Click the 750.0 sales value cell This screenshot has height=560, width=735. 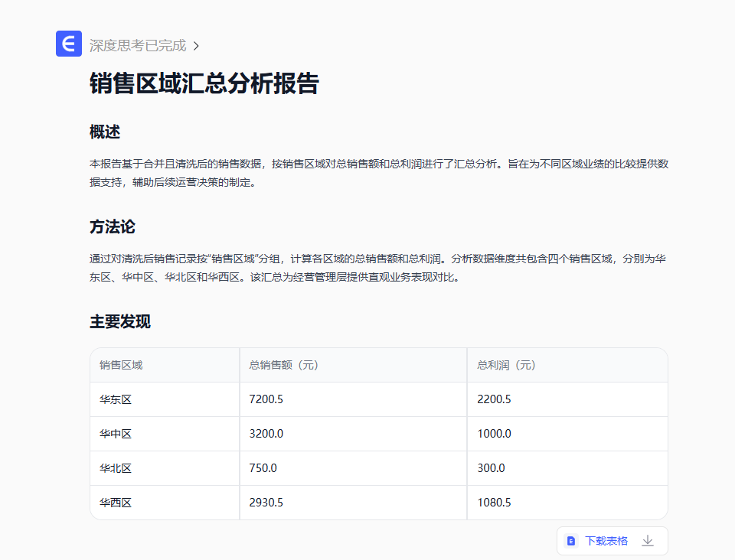click(x=263, y=468)
